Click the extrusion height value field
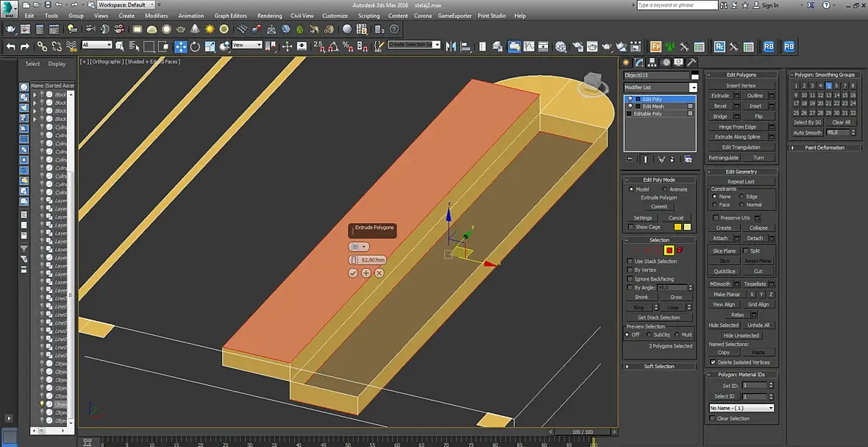This screenshot has height=447, width=868. 373,260
